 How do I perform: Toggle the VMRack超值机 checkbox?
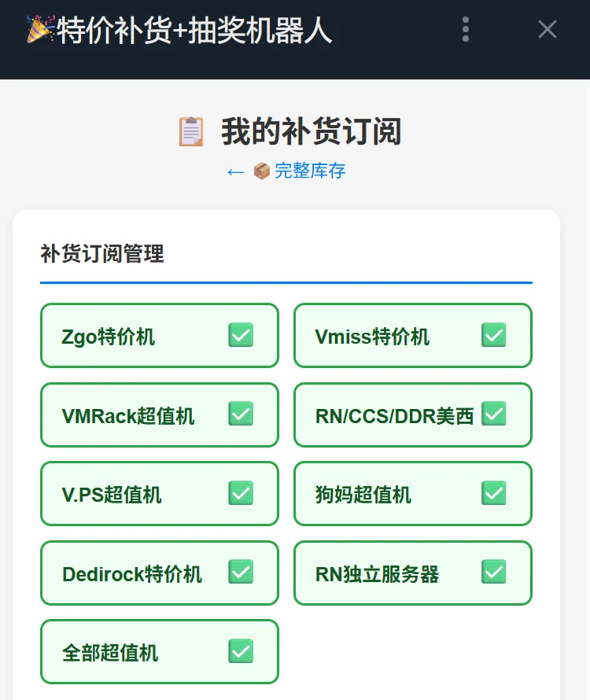tap(241, 414)
